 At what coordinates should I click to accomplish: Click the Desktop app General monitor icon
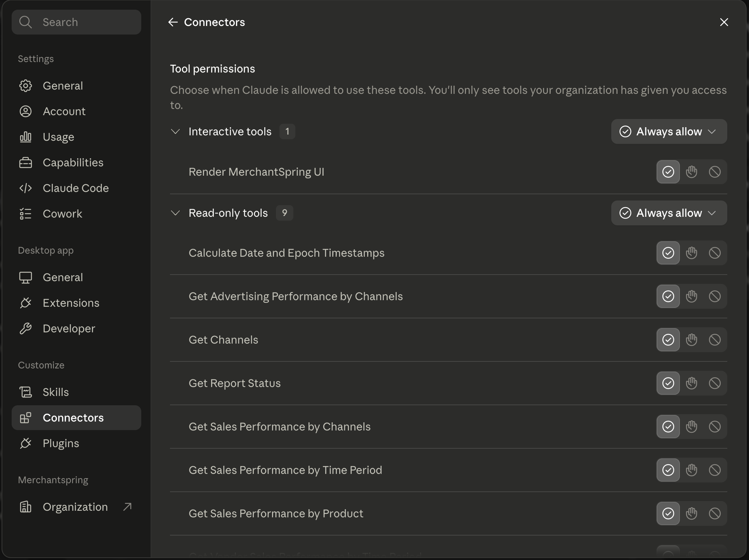[26, 277]
